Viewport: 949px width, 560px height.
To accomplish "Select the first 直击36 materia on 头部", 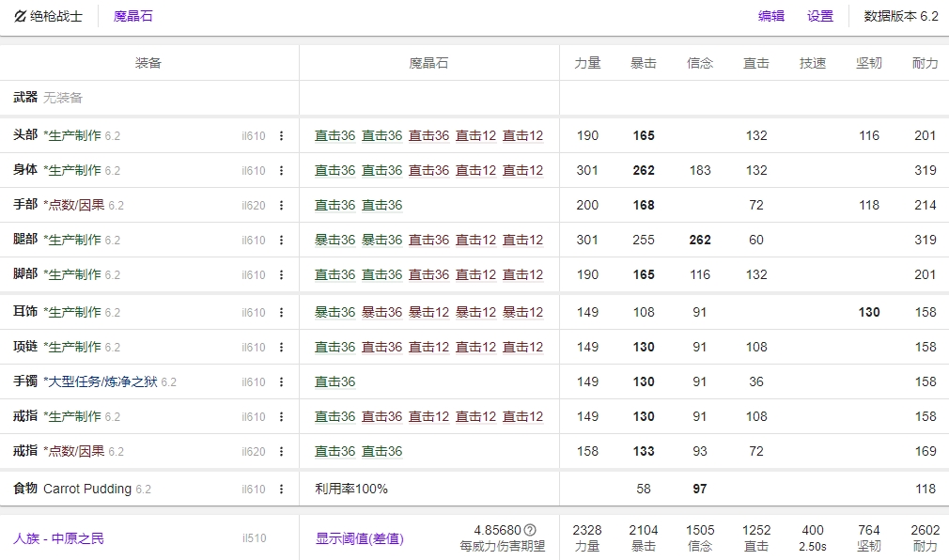I will pyautogui.click(x=334, y=133).
